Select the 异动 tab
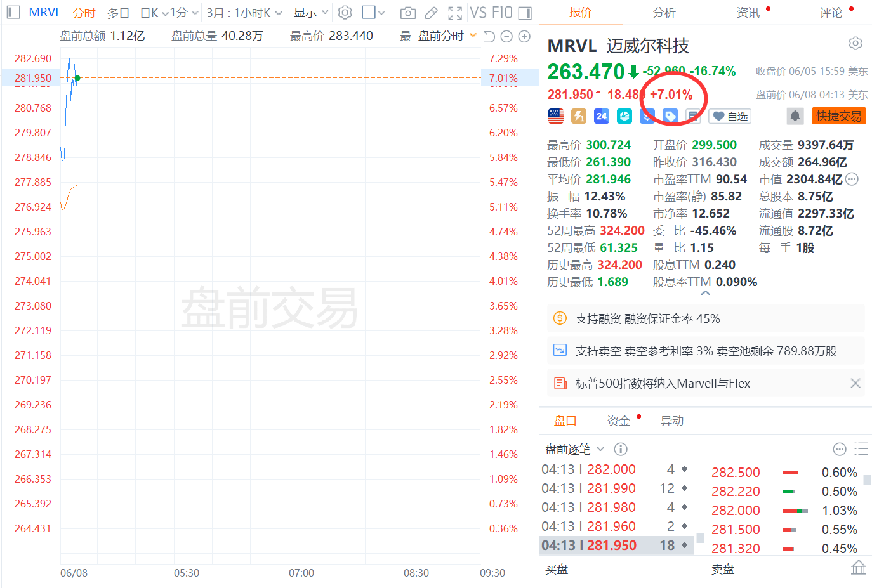This screenshot has width=872, height=588. [x=672, y=421]
